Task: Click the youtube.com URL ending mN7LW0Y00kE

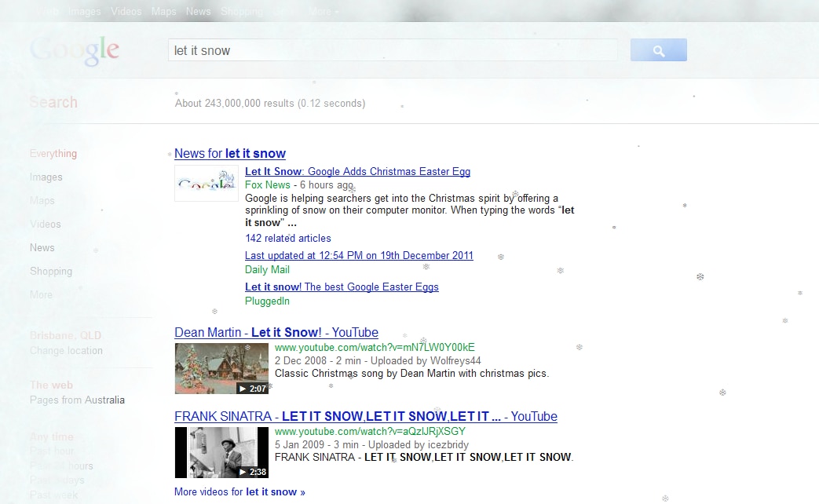Action: click(375, 347)
